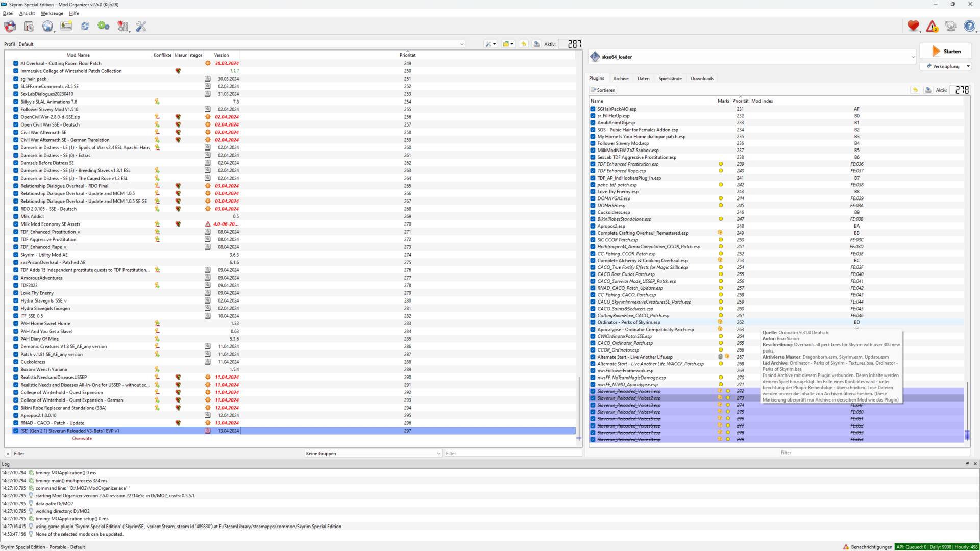This screenshot has width=980, height=551.
Task: Click yellow marker on DOMAYGAS.esp row
Action: 721,198
